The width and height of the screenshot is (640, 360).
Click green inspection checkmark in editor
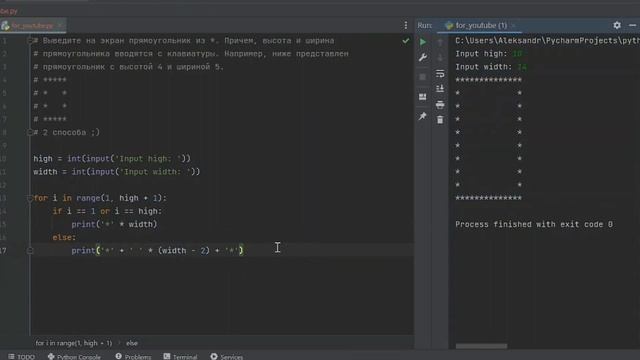coord(406,40)
